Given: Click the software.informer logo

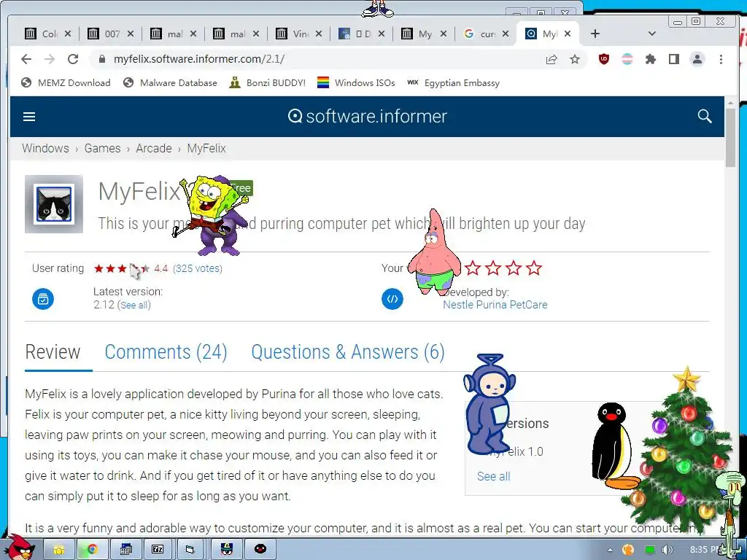Looking at the screenshot, I should 368,116.
